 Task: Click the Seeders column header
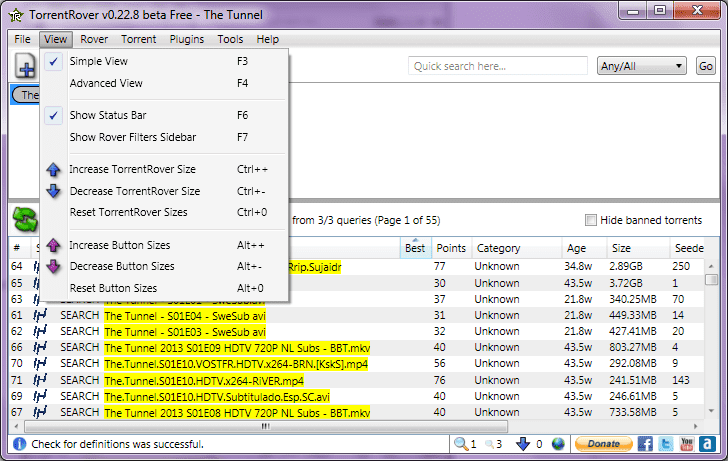tap(688, 248)
